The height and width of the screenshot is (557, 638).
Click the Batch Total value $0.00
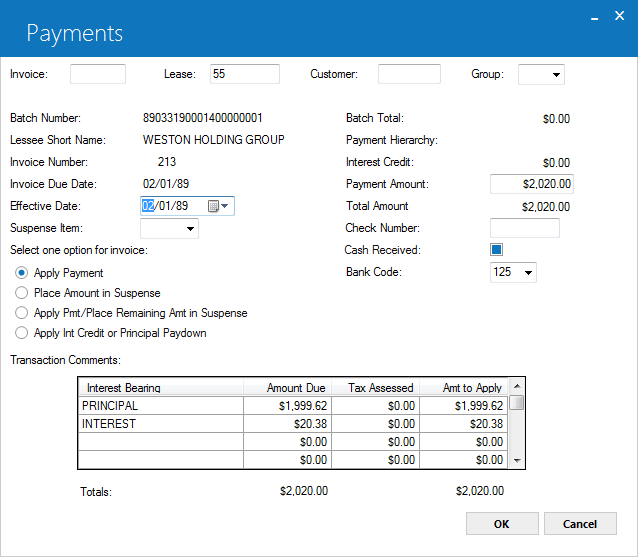(556, 119)
